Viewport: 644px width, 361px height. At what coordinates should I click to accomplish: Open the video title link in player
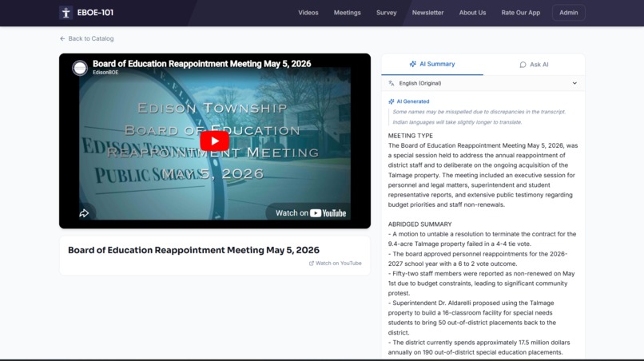tap(201, 64)
